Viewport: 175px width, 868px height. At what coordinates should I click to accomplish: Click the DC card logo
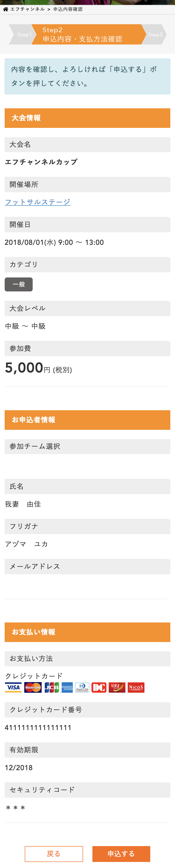99,687
